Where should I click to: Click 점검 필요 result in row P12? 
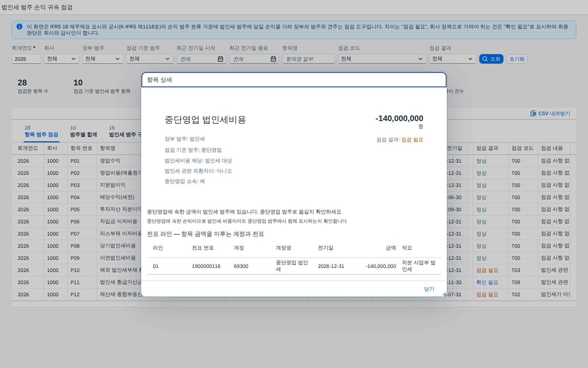point(487,294)
